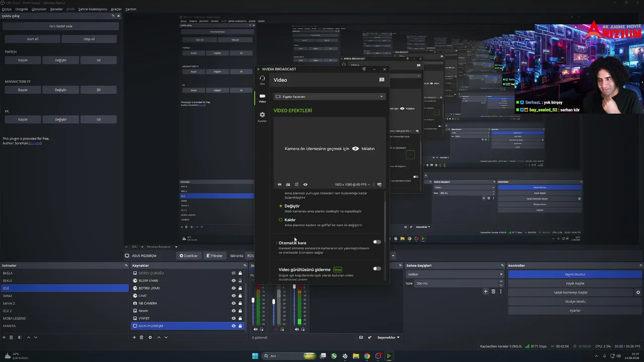644x362 pixels.
Task: Click the eye icon in camera preview toolbar
Action: click(305, 185)
